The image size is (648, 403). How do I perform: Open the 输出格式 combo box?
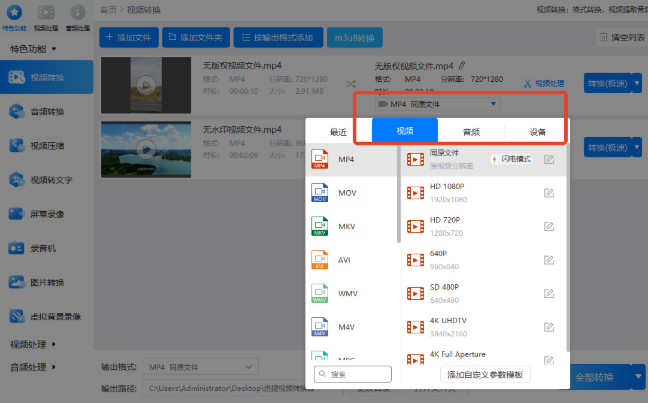tap(200, 367)
